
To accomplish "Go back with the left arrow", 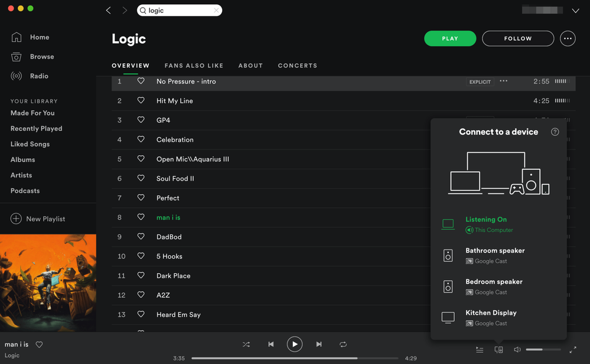I will coord(108,11).
